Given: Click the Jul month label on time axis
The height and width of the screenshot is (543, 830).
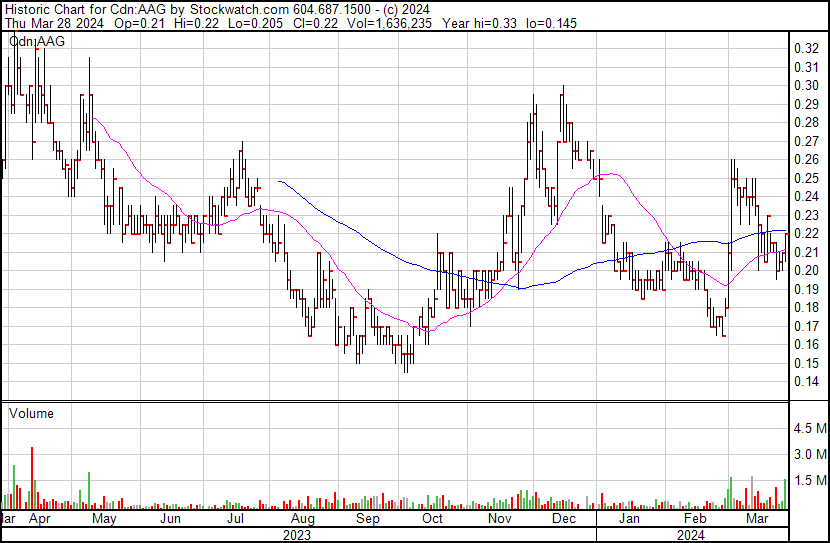Looking at the screenshot, I should tap(236, 519).
